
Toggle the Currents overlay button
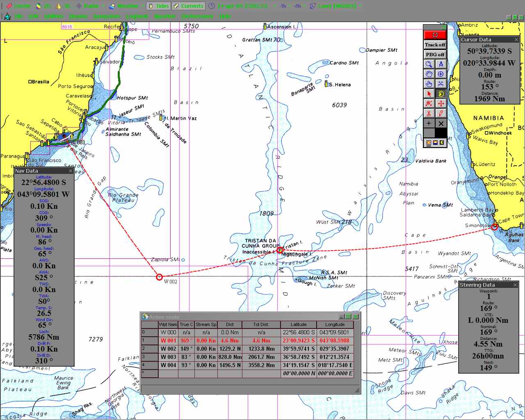click(188, 6)
